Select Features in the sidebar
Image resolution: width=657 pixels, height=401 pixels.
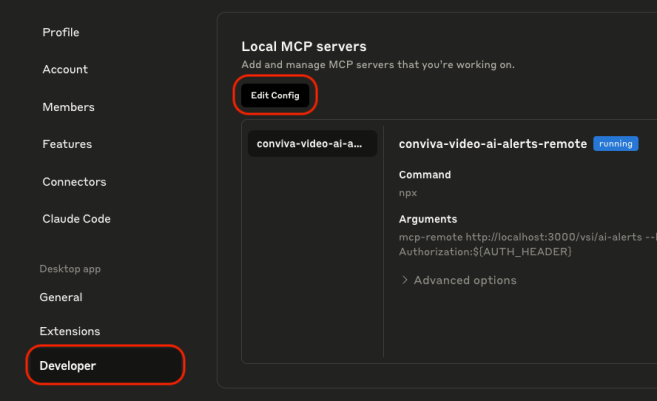67,145
